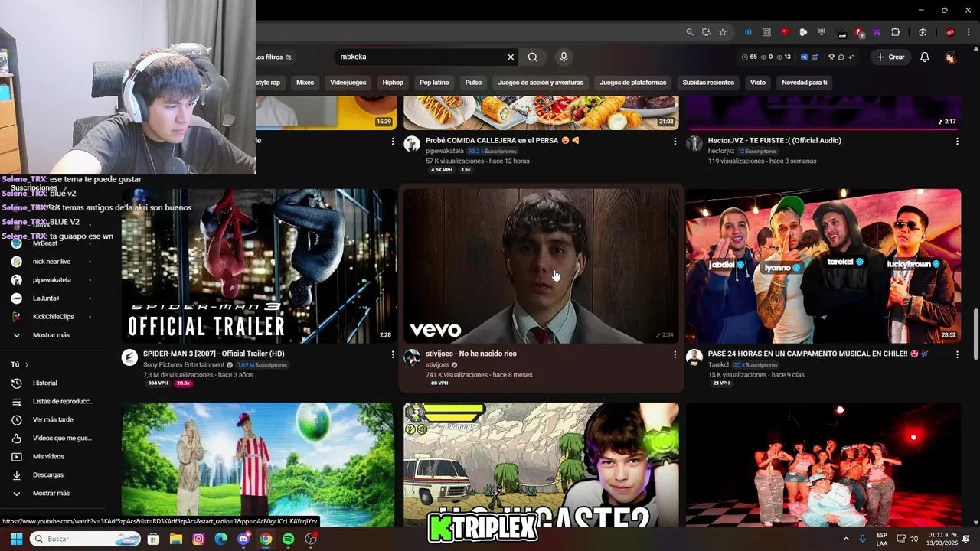The height and width of the screenshot is (551, 980).
Task: Open pipewakatela in subscriptions sidebar
Action: tap(51, 280)
